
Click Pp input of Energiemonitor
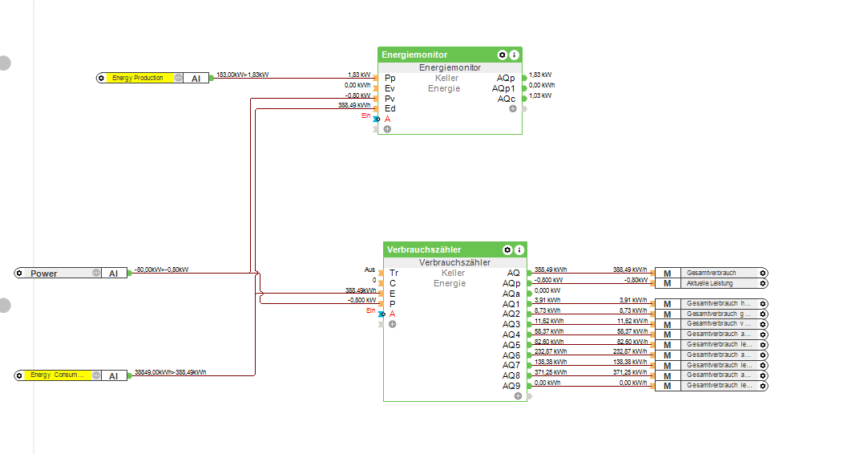(390, 78)
